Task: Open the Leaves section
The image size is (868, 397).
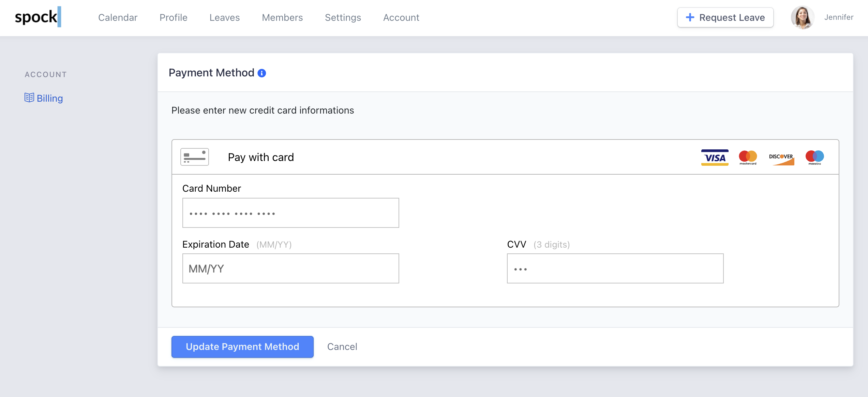Action: (224, 17)
